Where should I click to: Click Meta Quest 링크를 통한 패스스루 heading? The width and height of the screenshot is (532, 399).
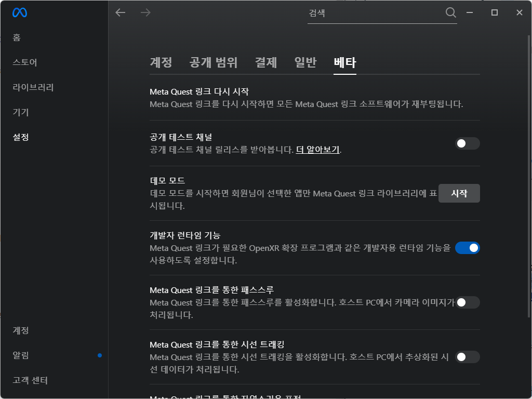(212, 290)
